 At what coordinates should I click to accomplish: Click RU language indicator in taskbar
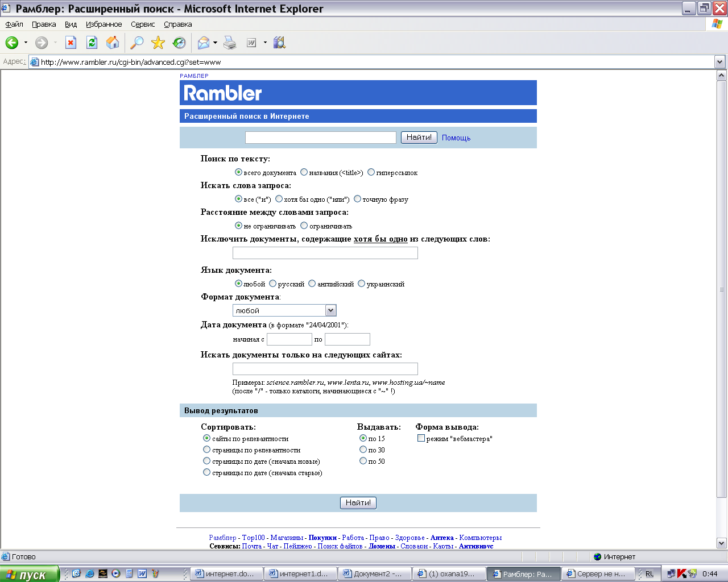coord(649,573)
